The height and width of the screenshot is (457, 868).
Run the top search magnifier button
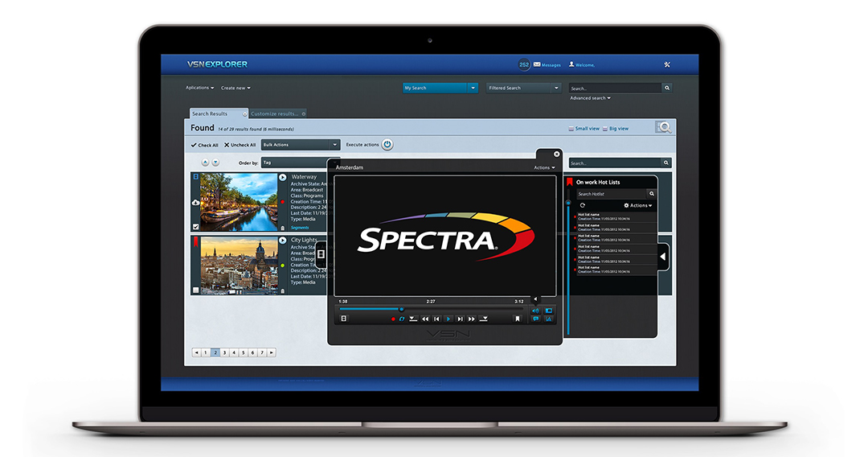(x=667, y=88)
